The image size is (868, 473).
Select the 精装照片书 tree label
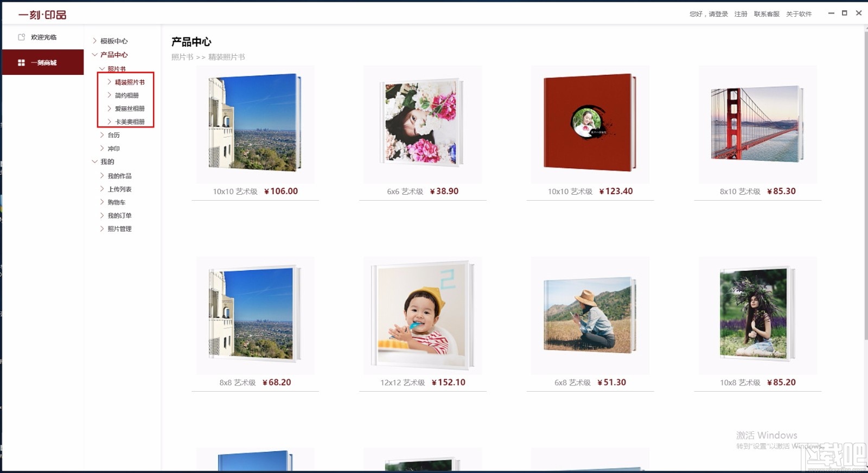[130, 82]
